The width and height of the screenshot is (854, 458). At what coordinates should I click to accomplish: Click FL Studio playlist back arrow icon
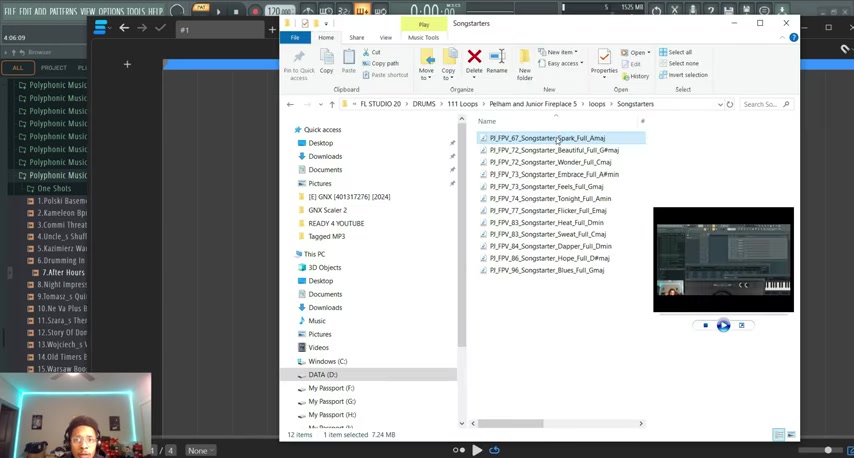pos(124,28)
